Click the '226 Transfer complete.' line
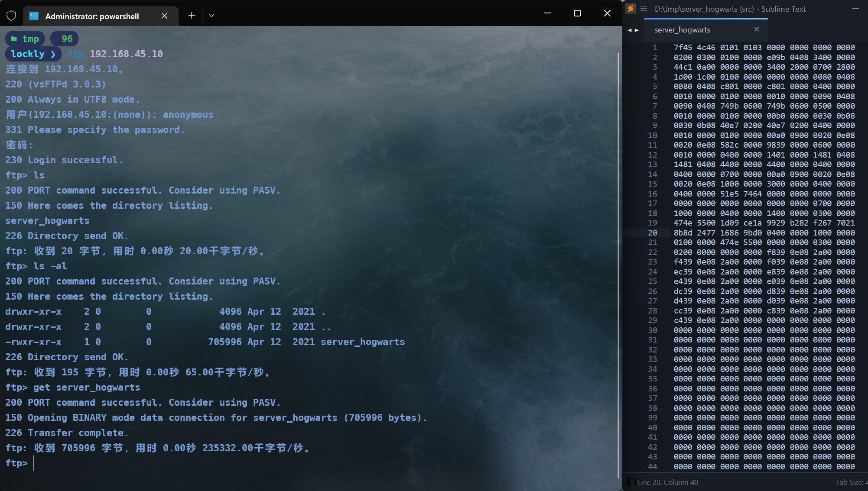The width and height of the screenshot is (868, 491). [67, 433]
